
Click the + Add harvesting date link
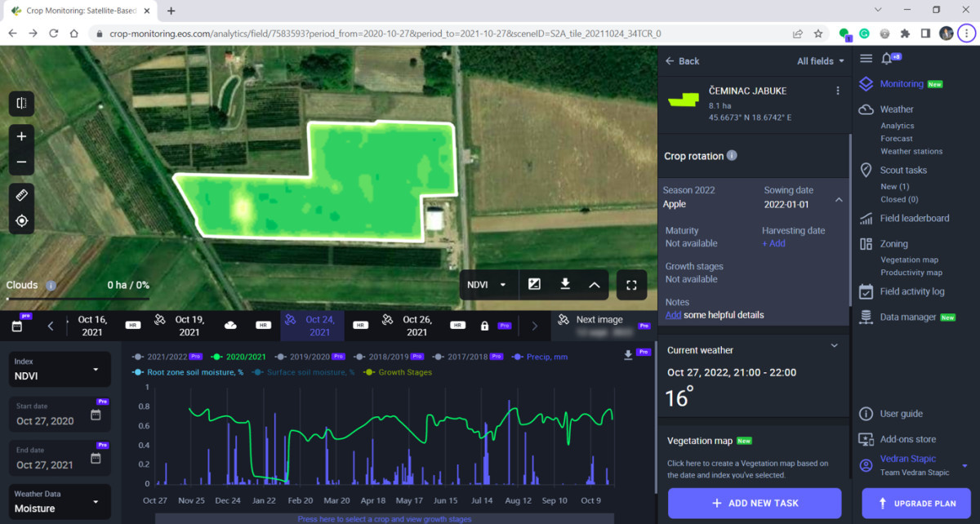click(773, 243)
